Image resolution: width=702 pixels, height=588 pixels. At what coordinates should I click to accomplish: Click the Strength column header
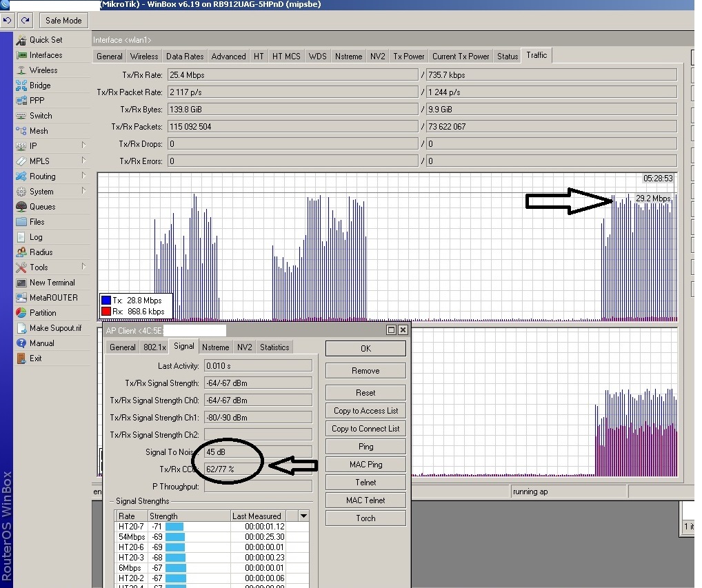(189, 516)
